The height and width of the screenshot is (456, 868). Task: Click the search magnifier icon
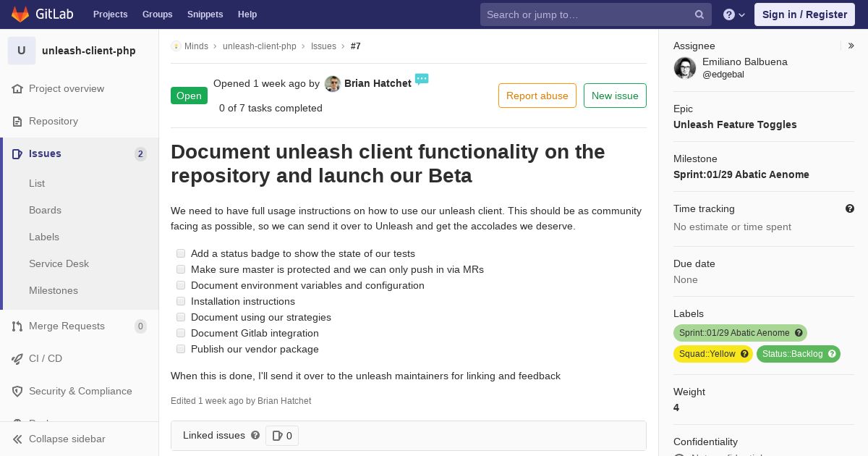[x=699, y=14]
